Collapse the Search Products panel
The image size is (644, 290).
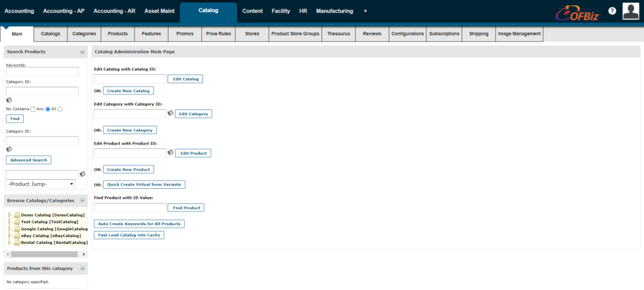point(82,52)
